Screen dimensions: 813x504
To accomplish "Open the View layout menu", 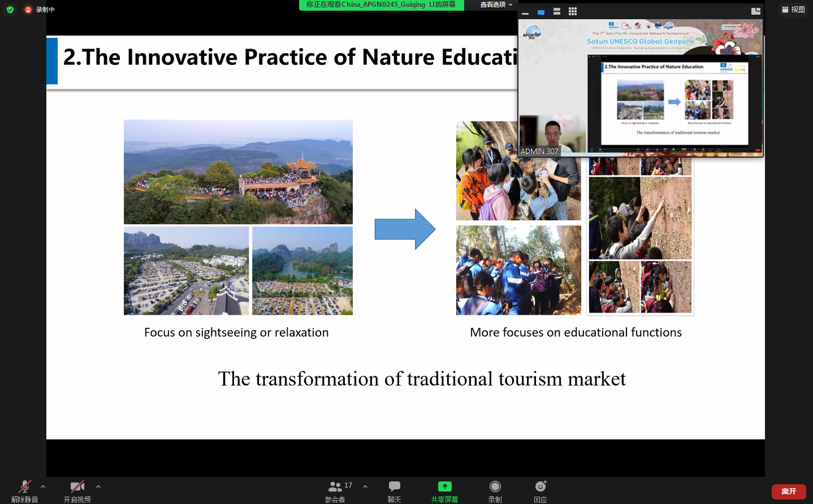I will point(793,10).
